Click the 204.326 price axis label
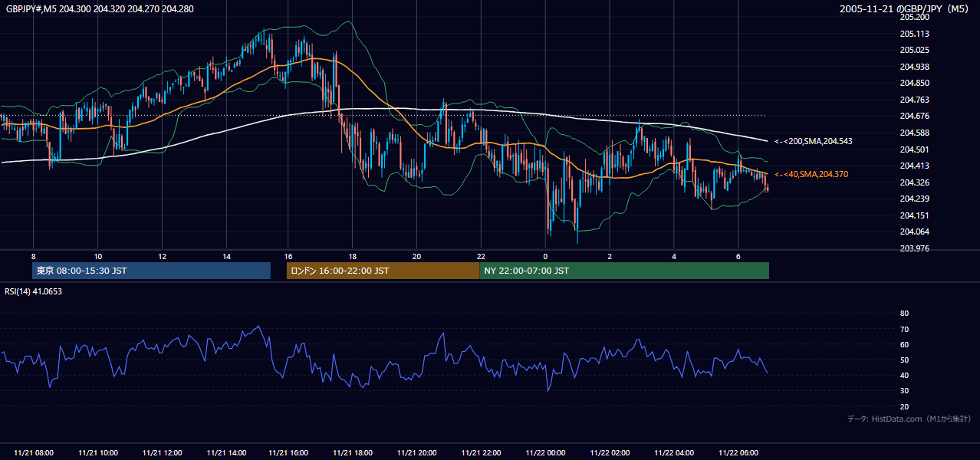This screenshot has height=460, width=980. 915,182
